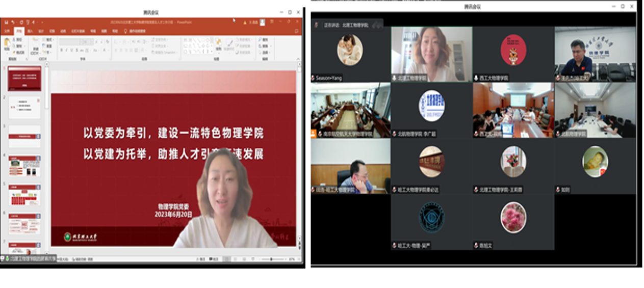Click the lightbulb Tell Me search icon
This screenshot has width=644, height=288.
click(125, 31)
